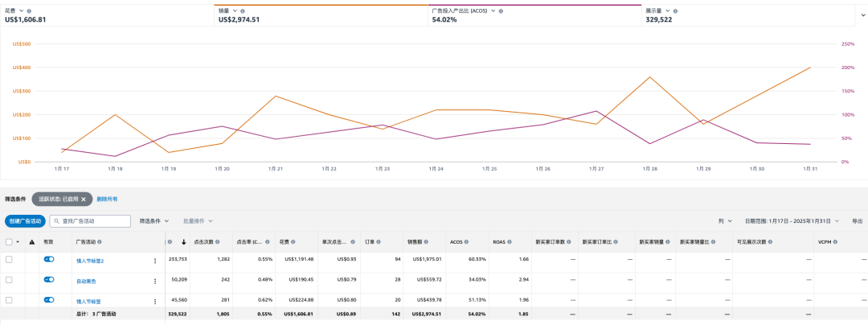Click the 60.33% ACOS cell
This screenshot has height=325, width=868.
(x=477, y=258)
